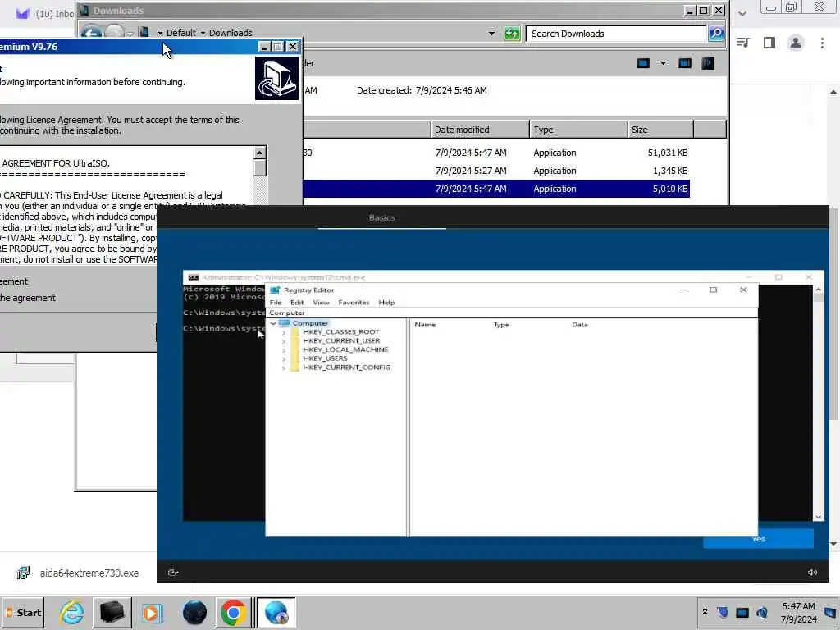
Task: Toggle Chrome side panel icon
Action: pos(769,43)
